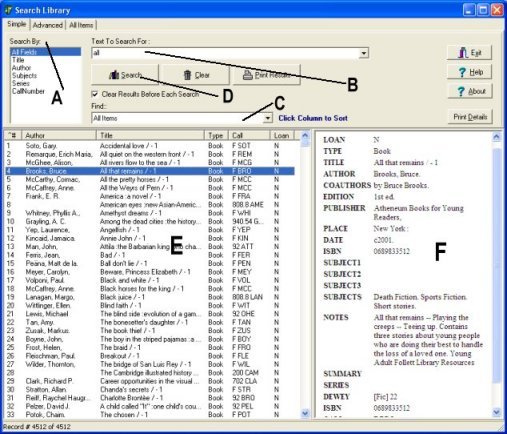This screenshot has width=507, height=434.
Task: Select Subjects in Search By list
Action: 24,76
